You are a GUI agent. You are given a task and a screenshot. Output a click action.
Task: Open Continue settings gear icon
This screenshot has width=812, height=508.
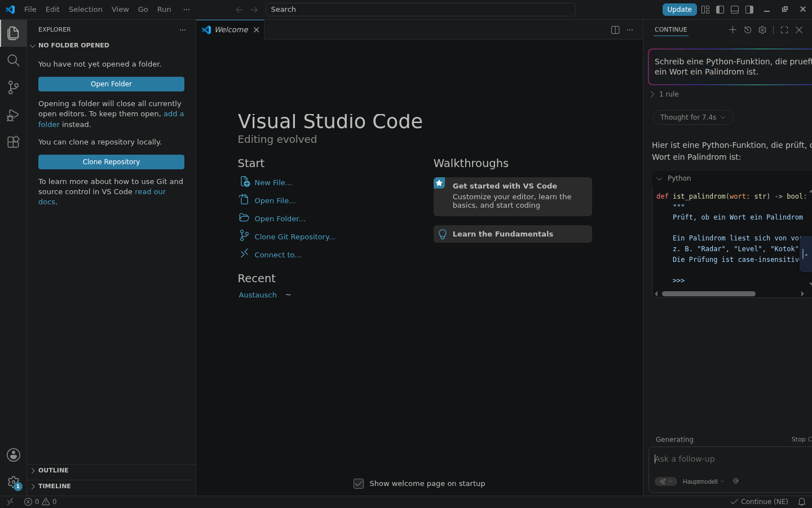coord(762,30)
